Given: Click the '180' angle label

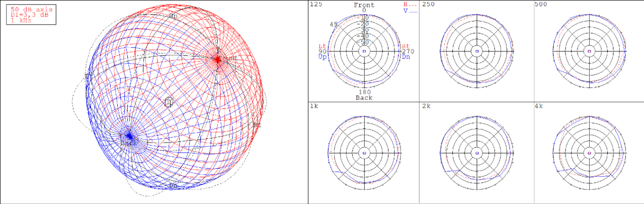Looking at the screenshot, I should (x=364, y=92).
